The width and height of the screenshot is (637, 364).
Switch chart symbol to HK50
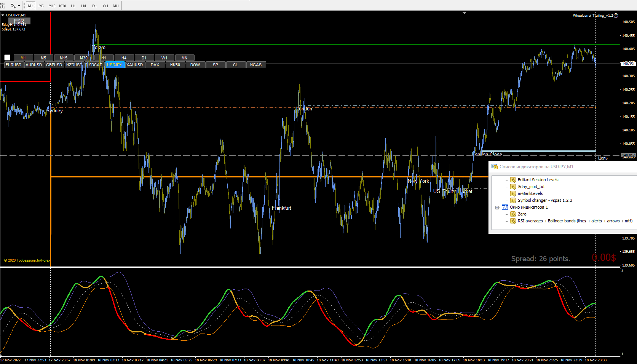[175, 65]
